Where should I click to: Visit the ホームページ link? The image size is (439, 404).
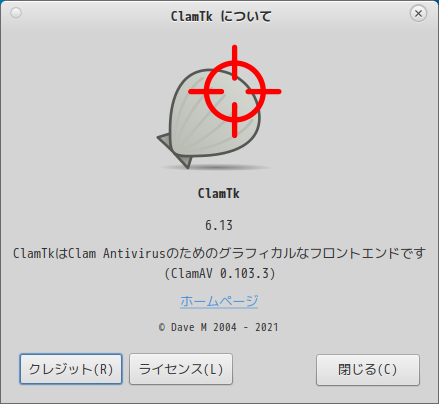click(219, 301)
